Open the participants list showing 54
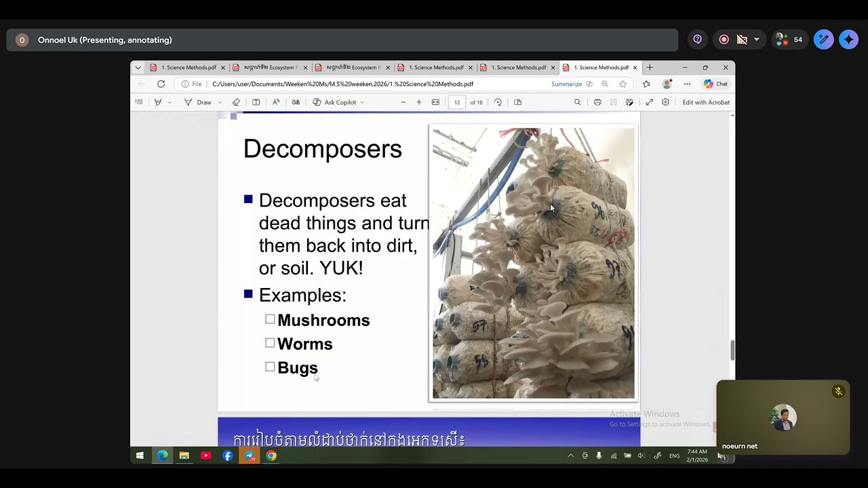The width and height of the screenshot is (868, 488). pos(789,40)
